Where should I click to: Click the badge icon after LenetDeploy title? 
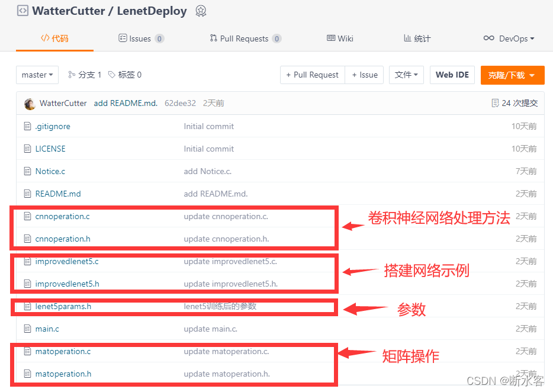coord(201,11)
